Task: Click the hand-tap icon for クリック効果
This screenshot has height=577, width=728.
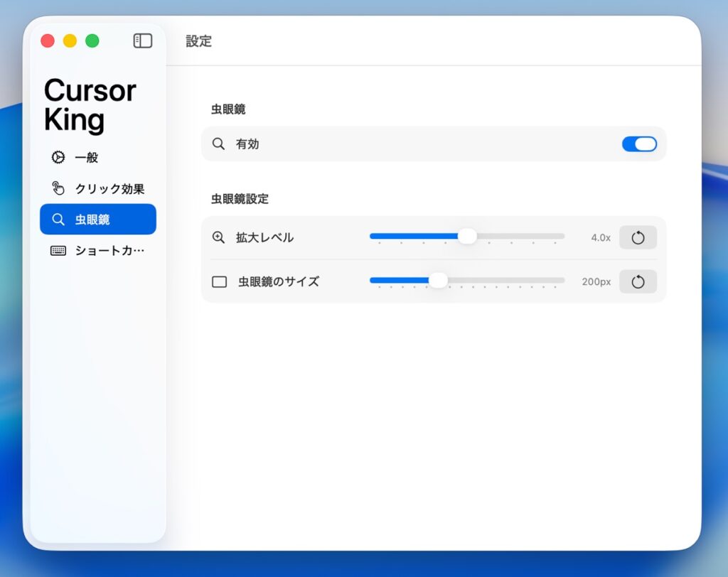Action: coord(58,188)
